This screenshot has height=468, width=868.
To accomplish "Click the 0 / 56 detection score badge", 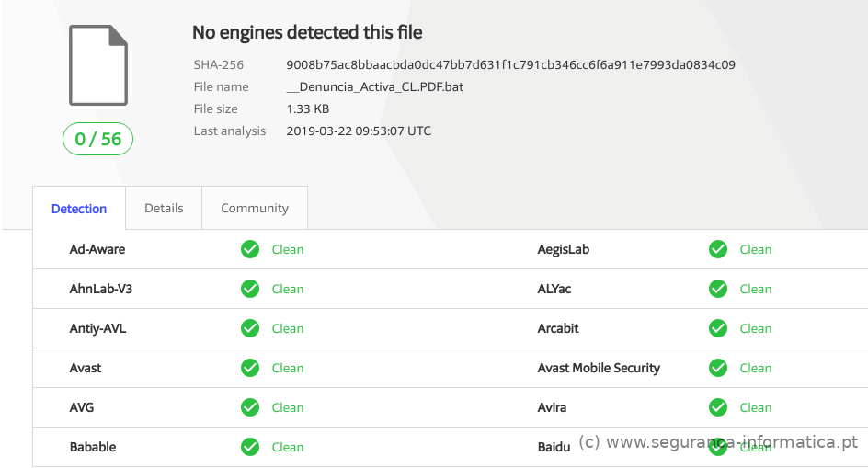I will 98,139.
